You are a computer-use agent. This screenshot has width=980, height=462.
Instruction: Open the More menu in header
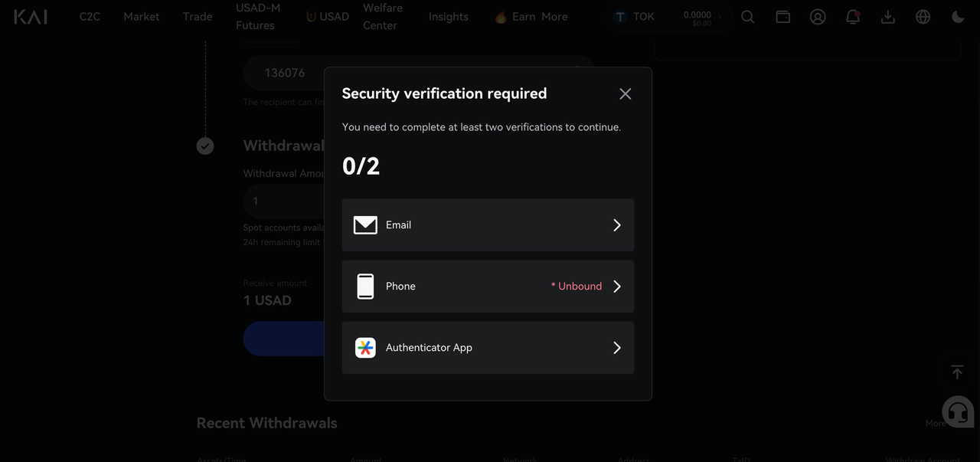tap(554, 16)
